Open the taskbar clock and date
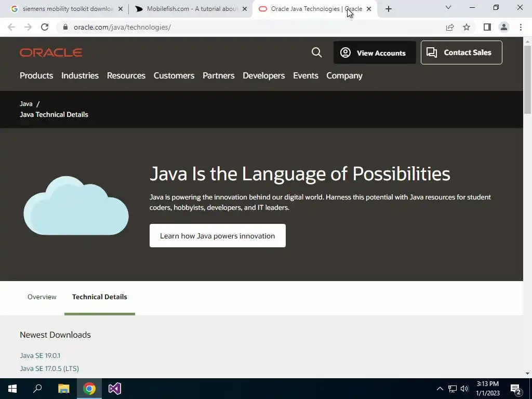Screen dimensions: 532x399 pos(488,389)
